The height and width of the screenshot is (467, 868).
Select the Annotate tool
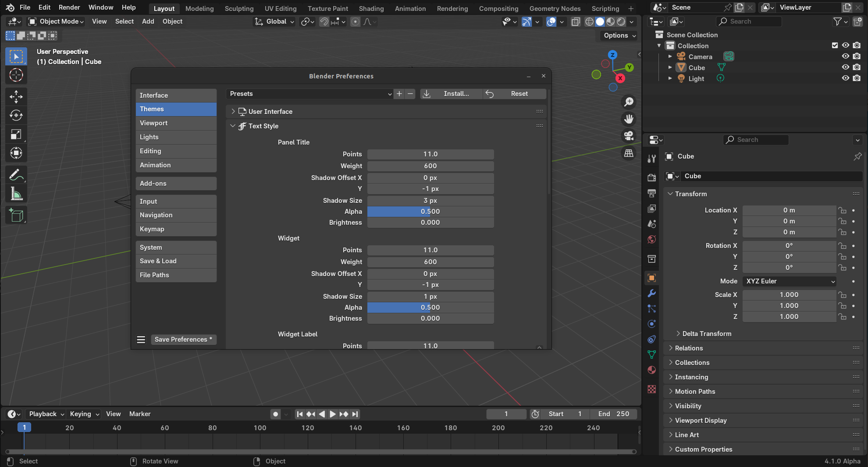[x=16, y=175]
